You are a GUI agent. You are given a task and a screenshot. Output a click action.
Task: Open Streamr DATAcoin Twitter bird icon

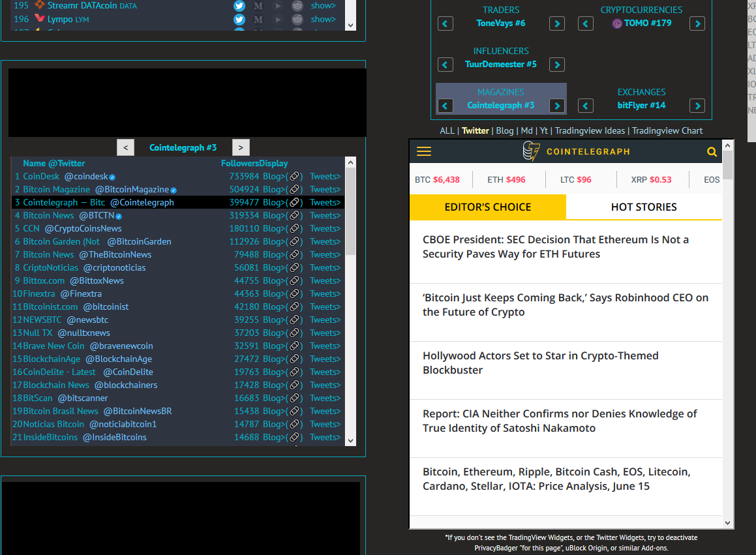pos(239,6)
